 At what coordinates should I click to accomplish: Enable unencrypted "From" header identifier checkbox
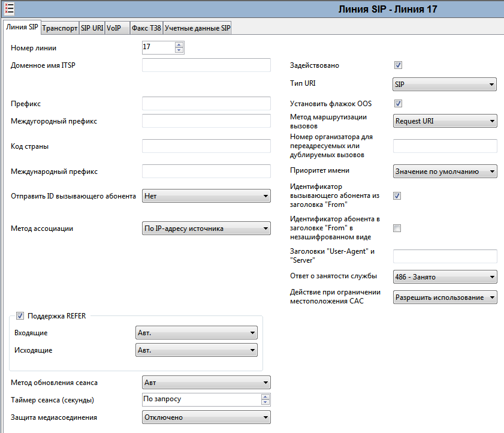click(397, 228)
